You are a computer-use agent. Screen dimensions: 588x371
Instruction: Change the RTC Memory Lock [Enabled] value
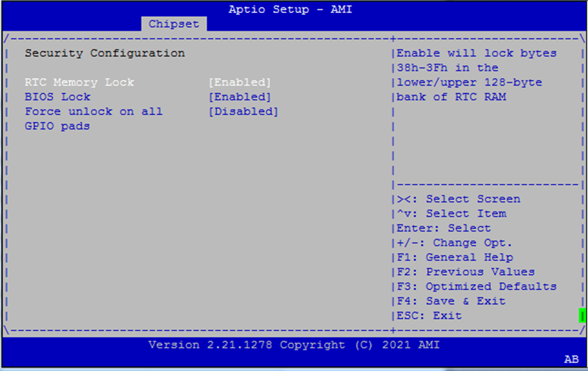click(x=240, y=82)
